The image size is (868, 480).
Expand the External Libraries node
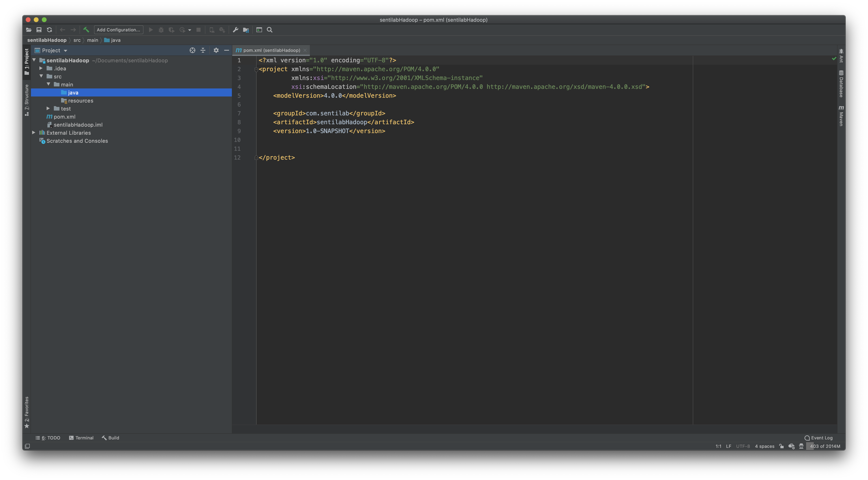[x=34, y=133]
